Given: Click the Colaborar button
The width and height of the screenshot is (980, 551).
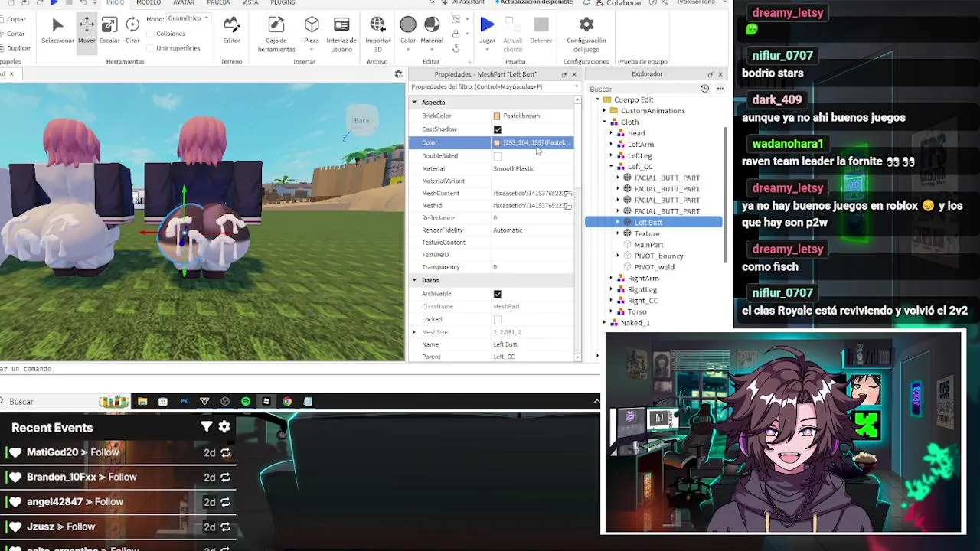Looking at the screenshot, I should 619,3.
